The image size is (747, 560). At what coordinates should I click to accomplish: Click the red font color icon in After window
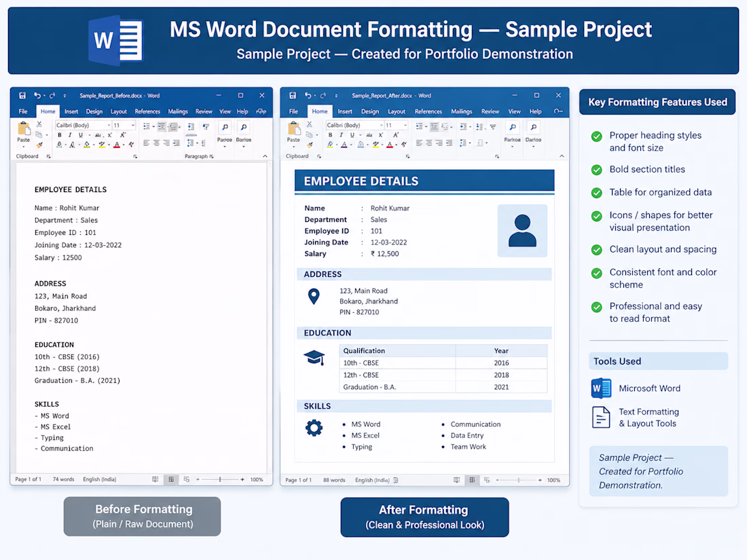click(390, 145)
